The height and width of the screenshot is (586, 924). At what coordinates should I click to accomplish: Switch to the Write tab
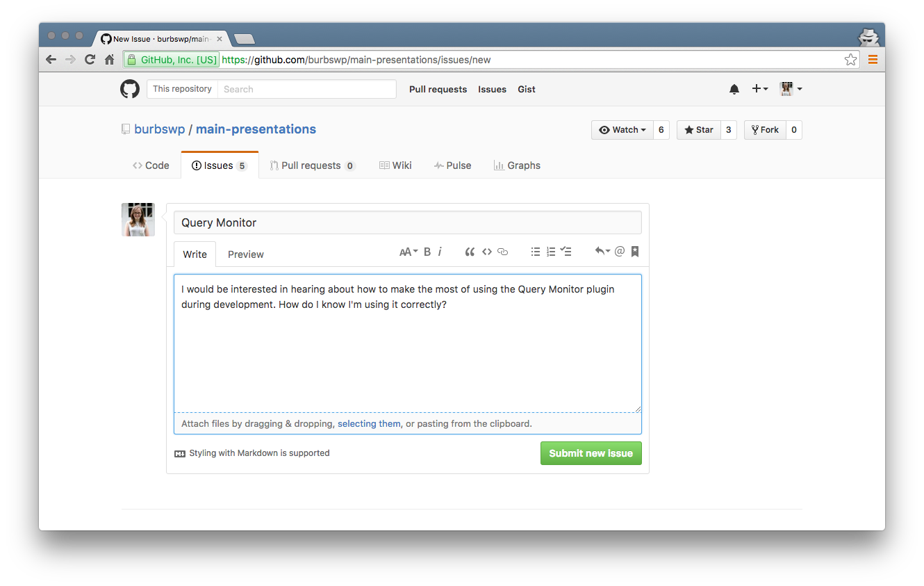click(195, 254)
